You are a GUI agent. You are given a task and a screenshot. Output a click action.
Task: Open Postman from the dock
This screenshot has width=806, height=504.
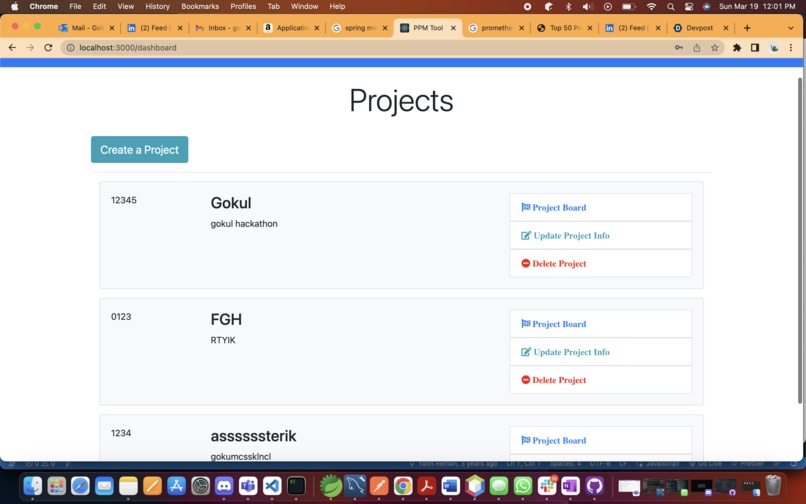(x=379, y=485)
